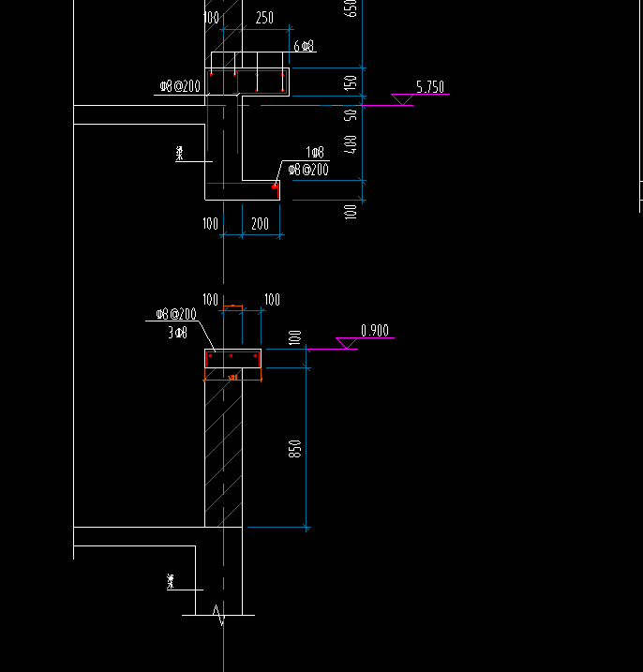Select the lower 梁 beam label near break line
The width and height of the screenshot is (643, 672).
tap(171, 582)
